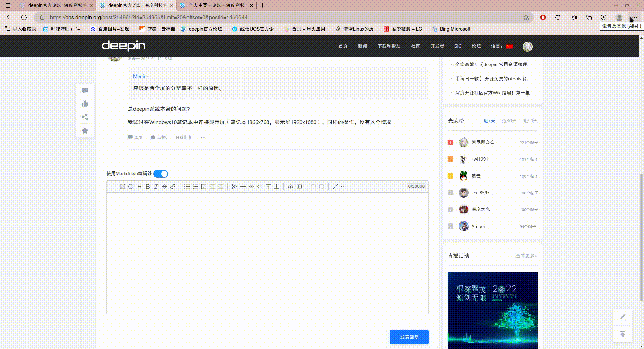Insert a task checklist item in the editor
This screenshot has width=644, height=349.
[x=204, y=187]
